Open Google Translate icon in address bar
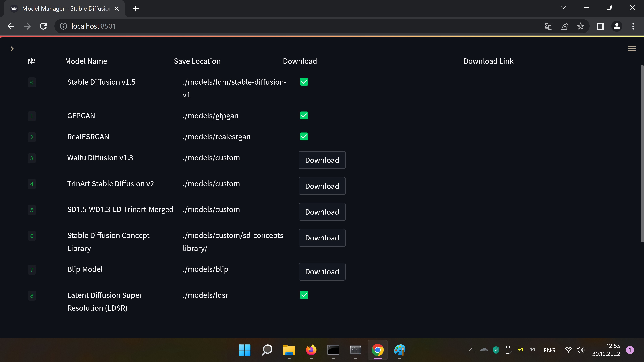 (548, 26)
